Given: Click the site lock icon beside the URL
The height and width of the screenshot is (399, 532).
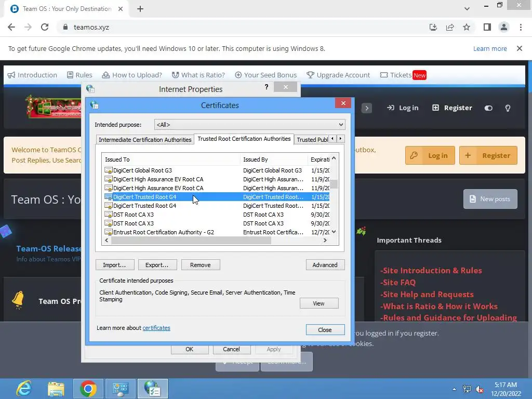Looking at the screenshot, I should [65, 27].
